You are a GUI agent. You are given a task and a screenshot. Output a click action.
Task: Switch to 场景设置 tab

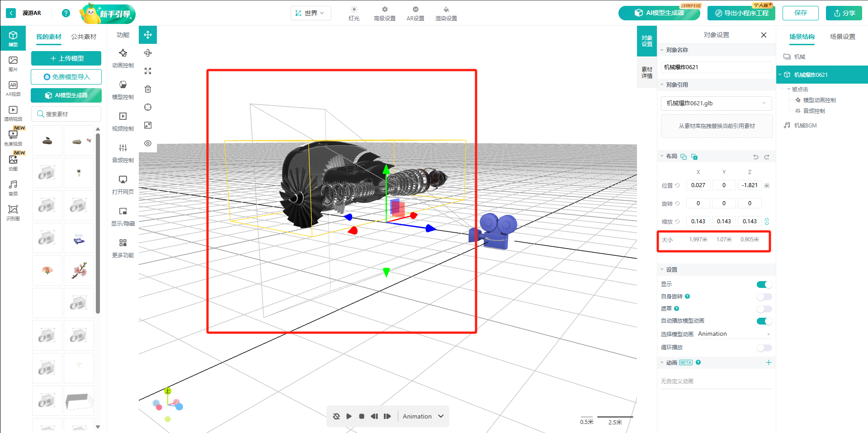(842, 37)
